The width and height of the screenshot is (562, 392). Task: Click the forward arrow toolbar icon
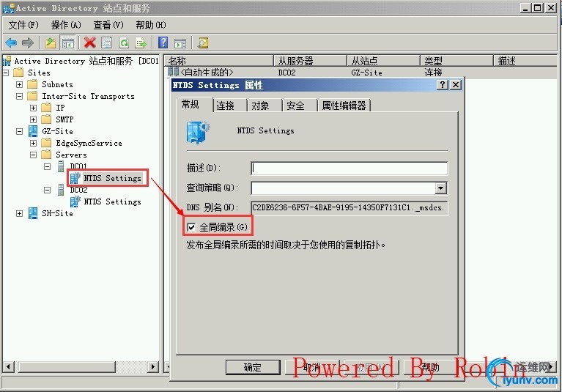[28, 43]
